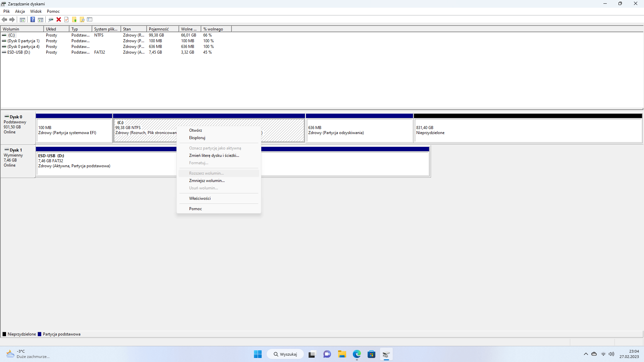Click the Dysk 1 disk label

(x=18, y=161)
